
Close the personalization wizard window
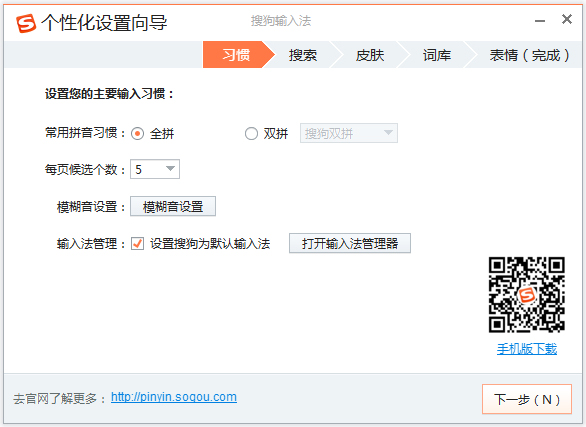coord(567,19)
